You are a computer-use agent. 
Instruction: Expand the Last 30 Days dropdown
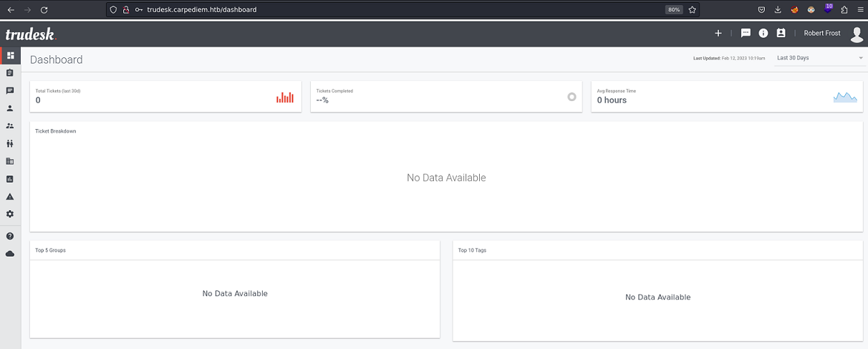click(x=820, y=58)
